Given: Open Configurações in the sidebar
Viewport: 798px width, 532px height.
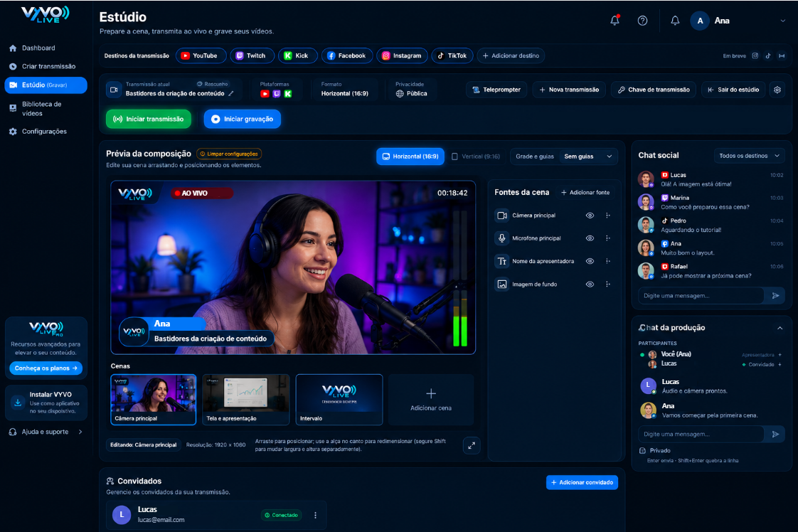Looking at the screenshot, I should point(46,132).
